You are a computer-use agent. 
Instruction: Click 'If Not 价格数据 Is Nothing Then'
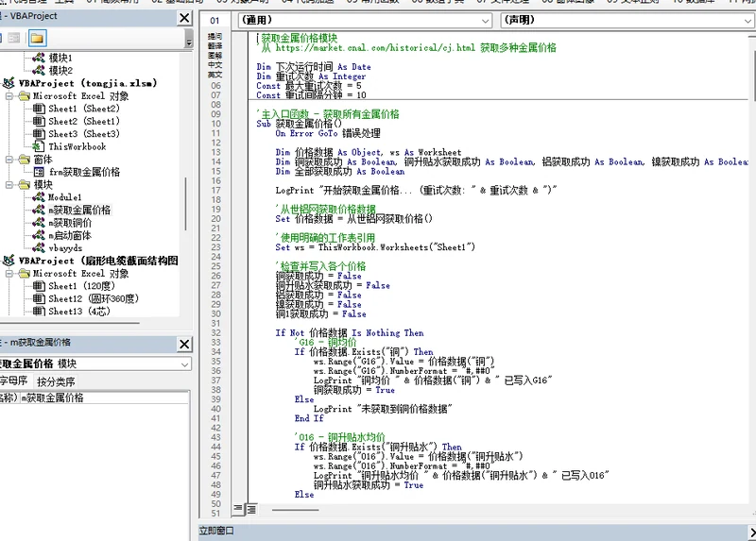pos(350,333)
